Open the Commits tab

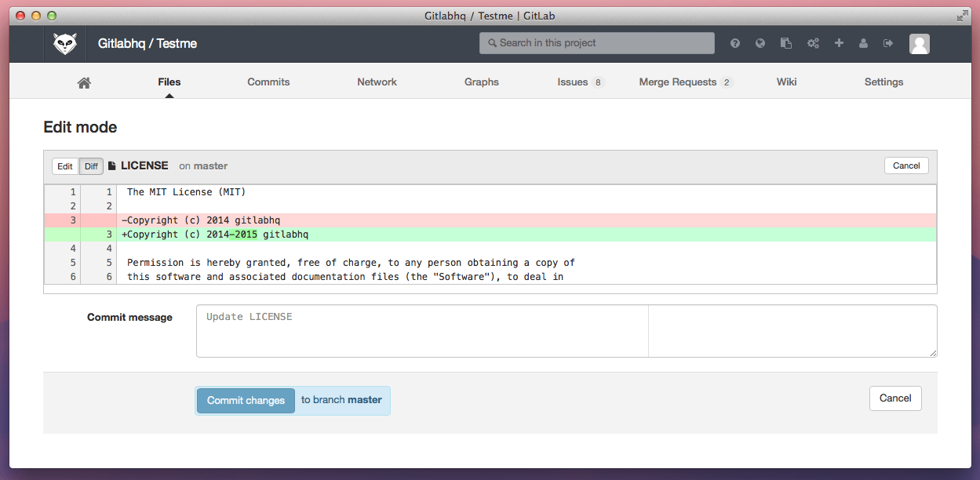[x=268, y=82]
